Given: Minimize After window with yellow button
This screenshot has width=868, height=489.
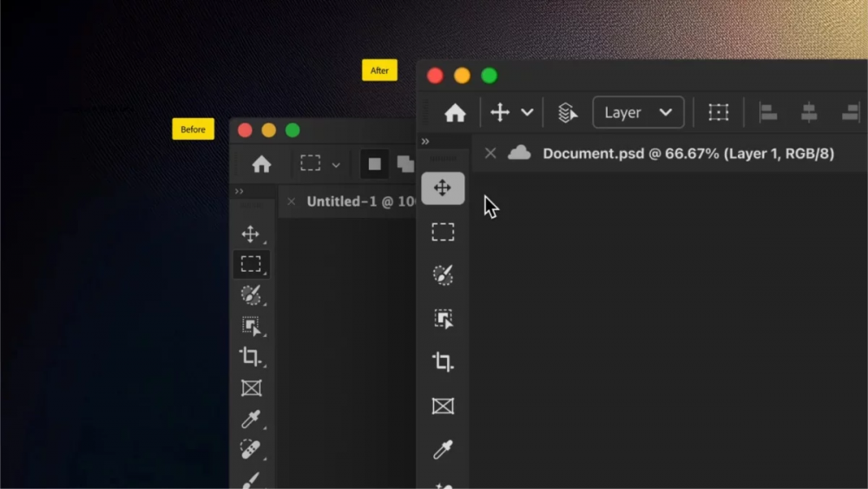Looking at the screenshot, I should pos(463,76).
